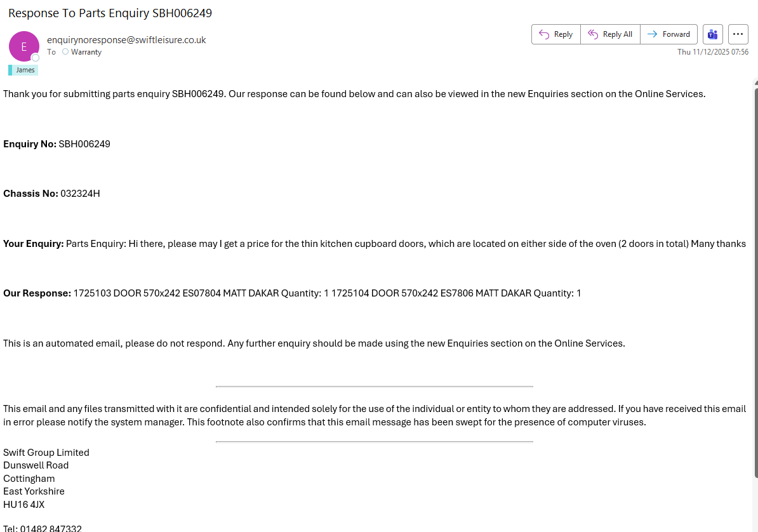Click the Chassis No value 032324H
The image size is (758, 532).
[80, 194]
